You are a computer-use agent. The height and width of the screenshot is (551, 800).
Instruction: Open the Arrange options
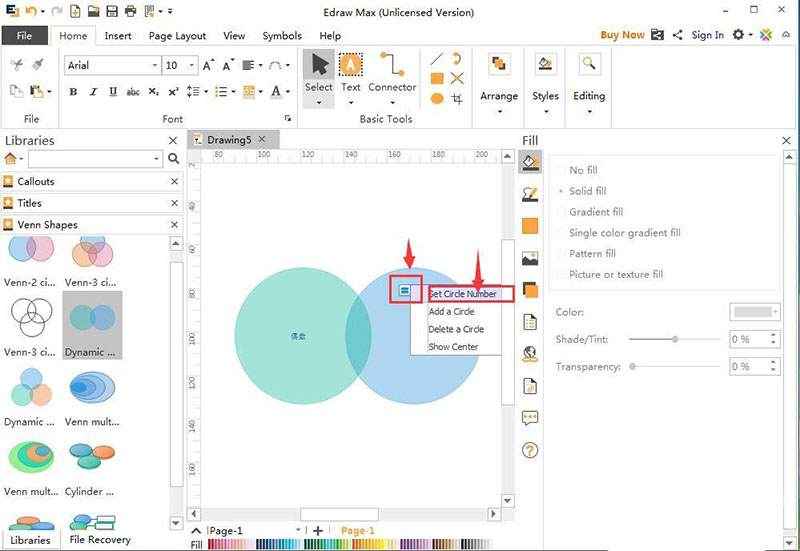tap(498, 78)
